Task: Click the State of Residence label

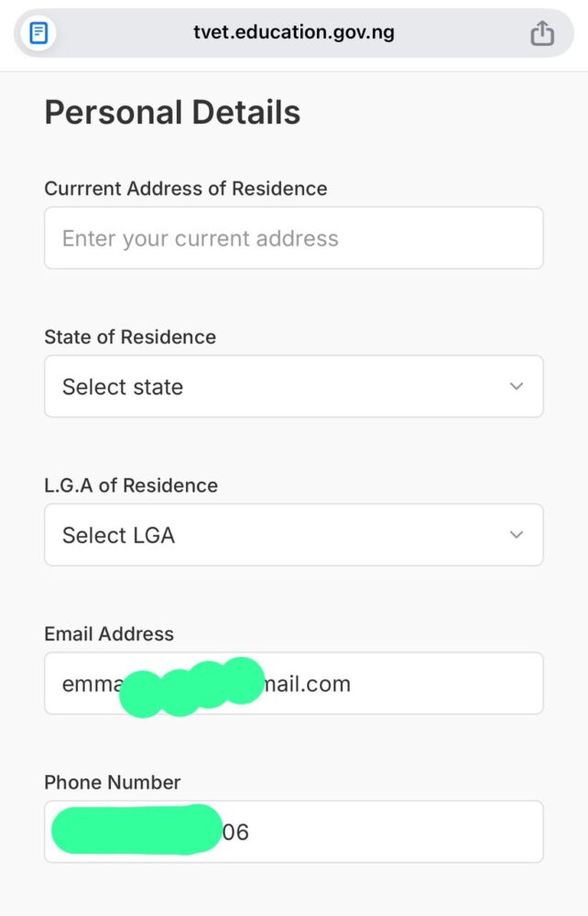Action: pyautogui.click(x=130, y=337)
